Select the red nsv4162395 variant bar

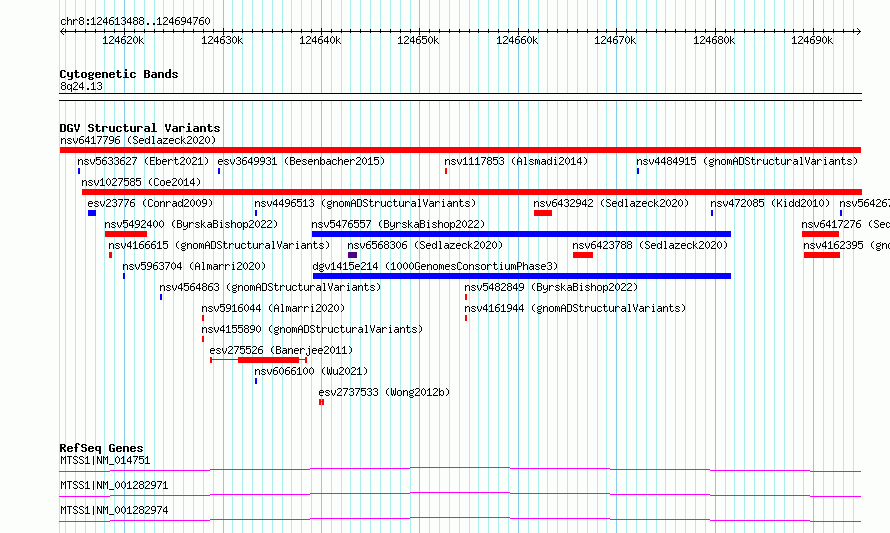coord(822,255)
